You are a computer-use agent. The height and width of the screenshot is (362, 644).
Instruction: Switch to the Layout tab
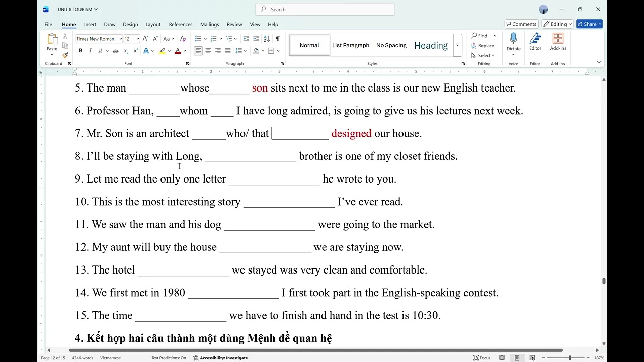(153, 24)
